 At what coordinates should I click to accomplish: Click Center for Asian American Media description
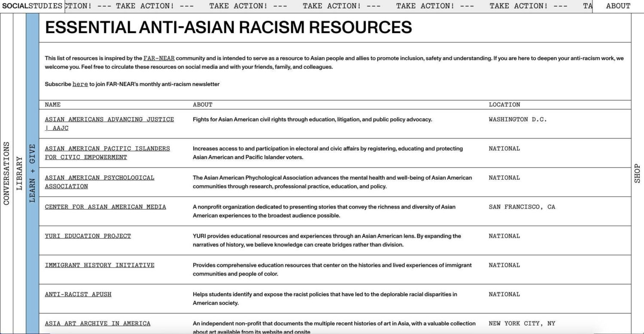[324, 211]
